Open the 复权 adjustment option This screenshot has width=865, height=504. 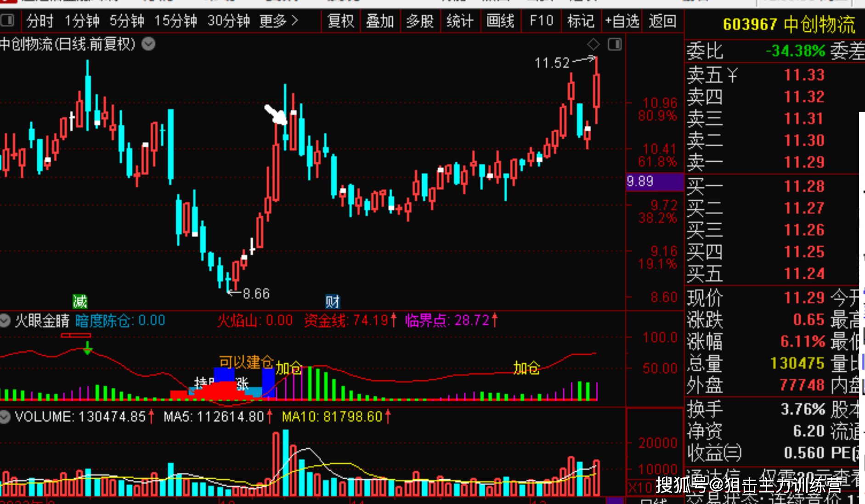click(340, 21)
